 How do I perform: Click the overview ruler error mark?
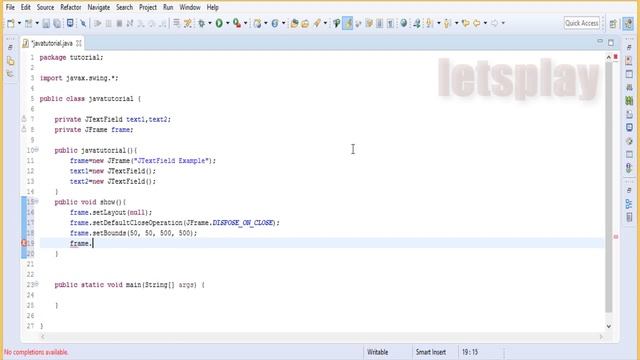[616, 237]
